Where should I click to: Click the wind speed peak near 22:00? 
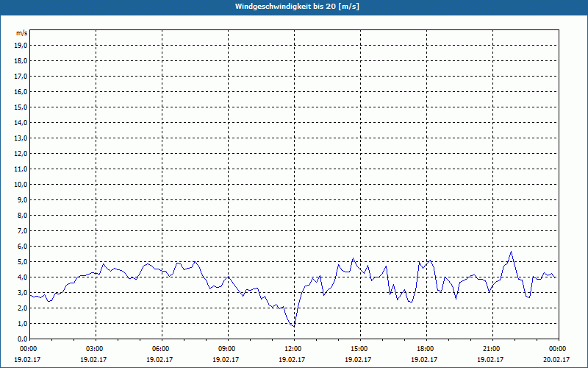511,252
